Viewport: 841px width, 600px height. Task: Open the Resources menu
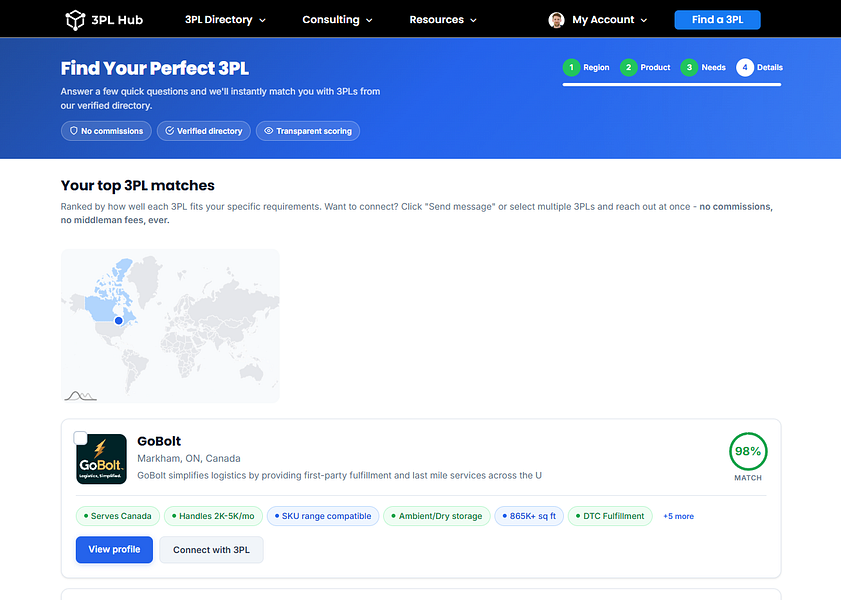(443, 20)
